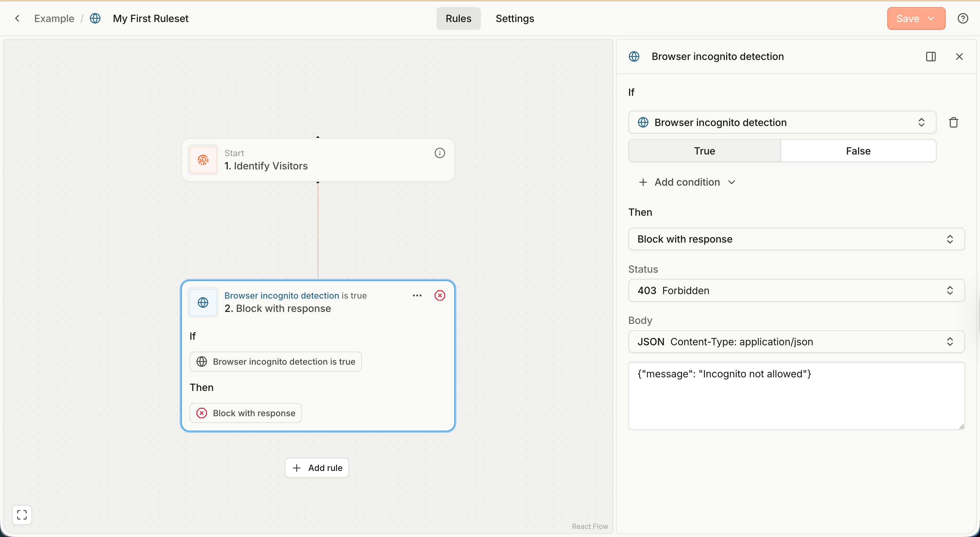980x537 pixels.
Task: Click fit-view fullscreen icon on canvas
Action: [22, 515]
